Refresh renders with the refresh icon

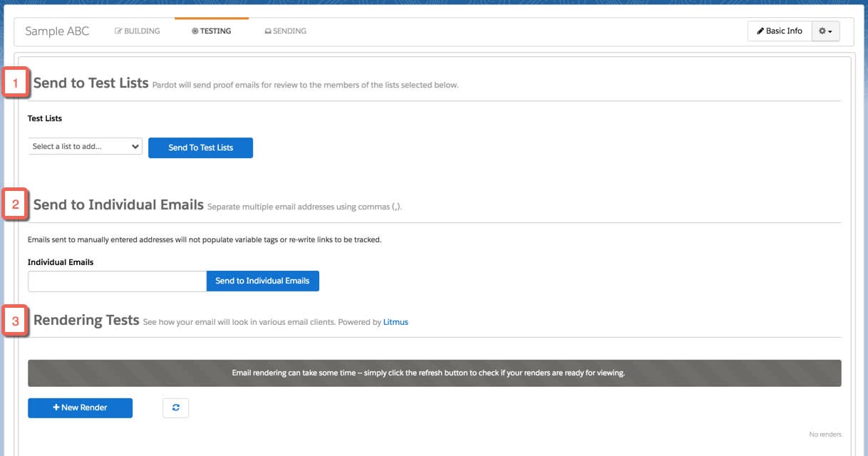176,408
